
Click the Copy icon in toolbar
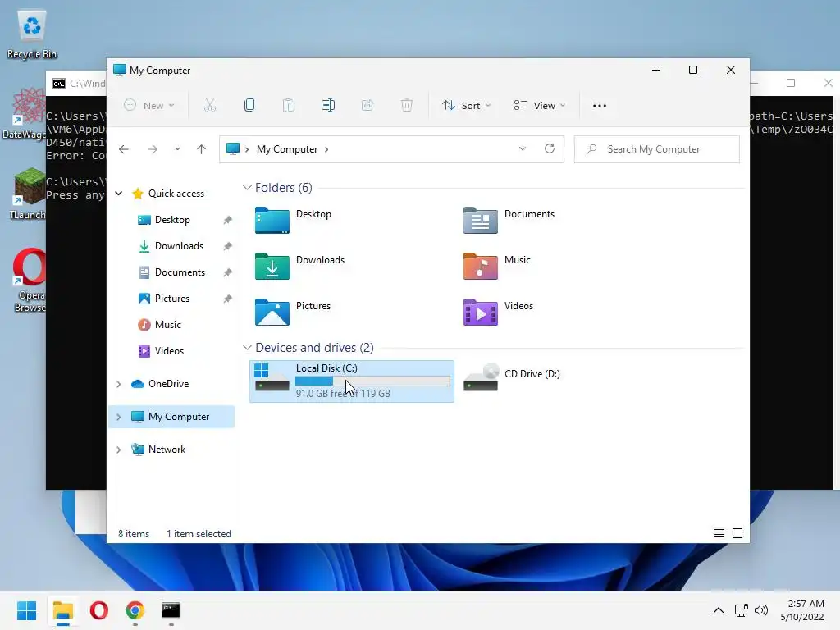[249, 106]
